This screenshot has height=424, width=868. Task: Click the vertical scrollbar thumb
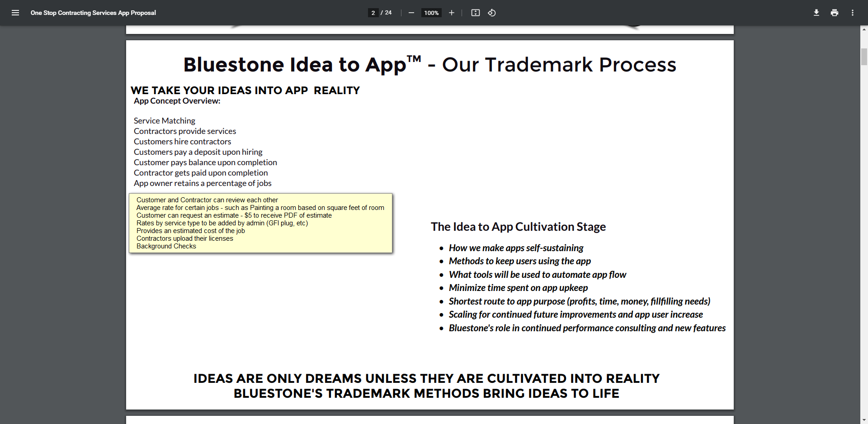click(x=864, y=57)
